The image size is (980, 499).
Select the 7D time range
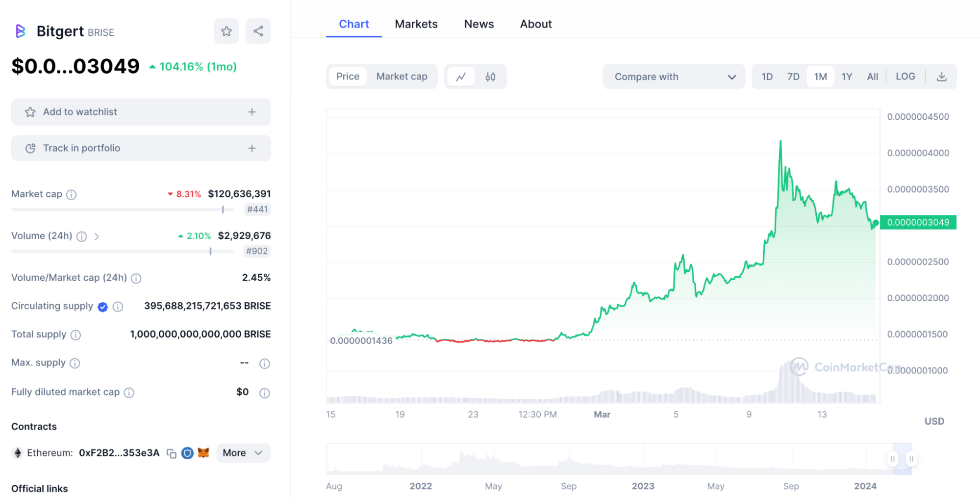pyautogui.click(x=793, y=77)
